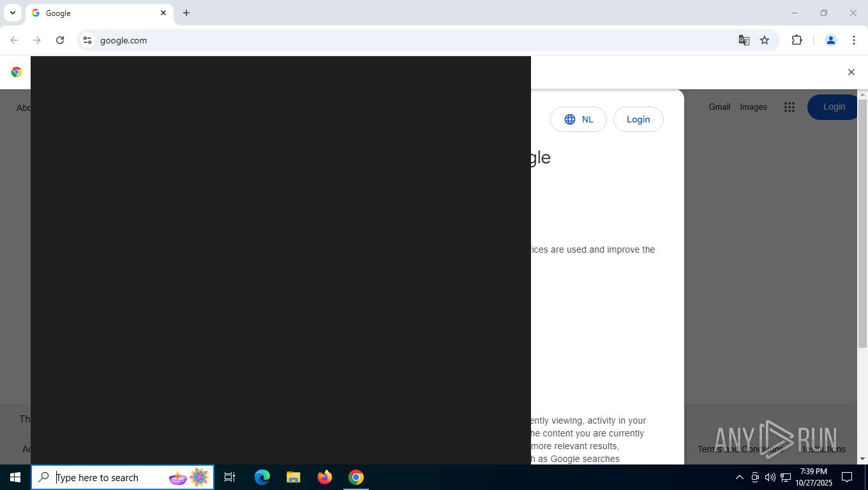
Task: Open the clock showing 7:39 PM
Action: 813,477
